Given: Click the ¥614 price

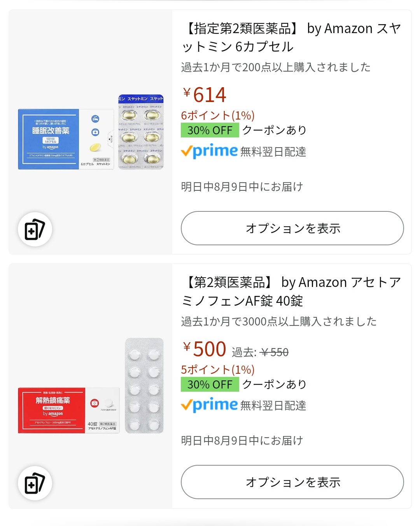Looking at the screenshot, I should point(205,95).
